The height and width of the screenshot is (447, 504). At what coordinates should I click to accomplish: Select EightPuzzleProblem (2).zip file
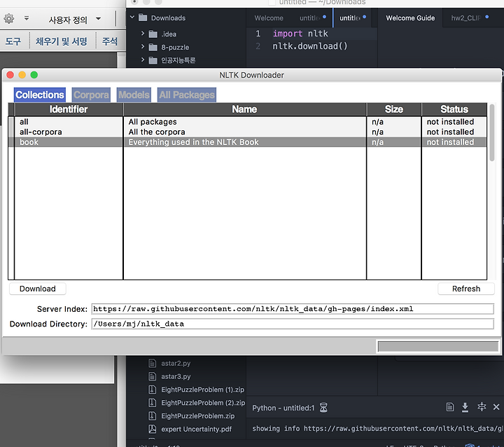[203, 403]
